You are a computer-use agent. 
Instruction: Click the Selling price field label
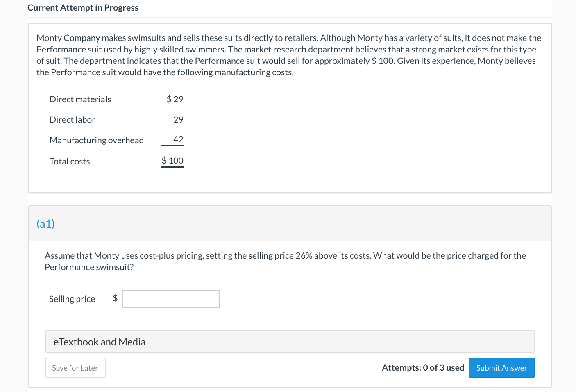(72, 299)
